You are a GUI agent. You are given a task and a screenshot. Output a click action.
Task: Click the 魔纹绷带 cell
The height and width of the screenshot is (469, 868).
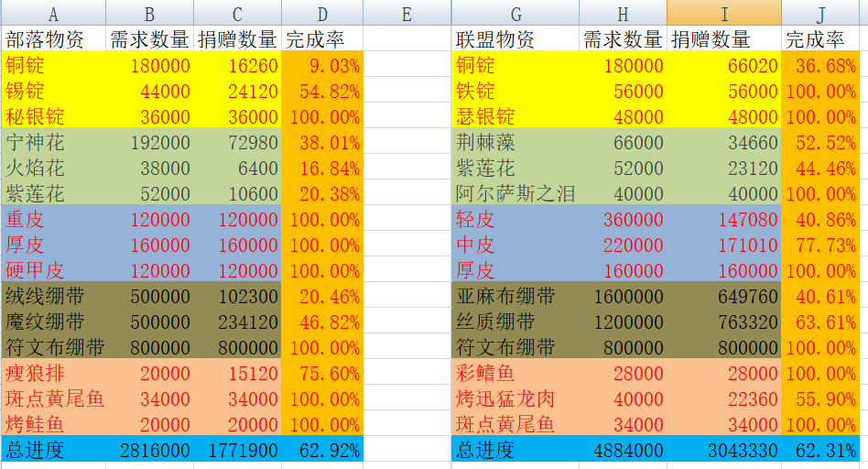(53, 322)
